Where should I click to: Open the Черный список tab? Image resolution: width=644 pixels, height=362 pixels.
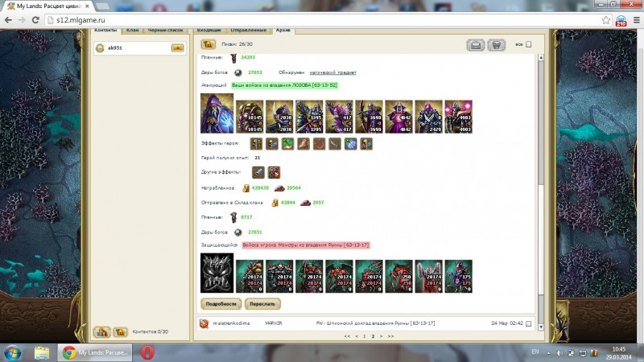pyautogui.click(x=165, y=31)
